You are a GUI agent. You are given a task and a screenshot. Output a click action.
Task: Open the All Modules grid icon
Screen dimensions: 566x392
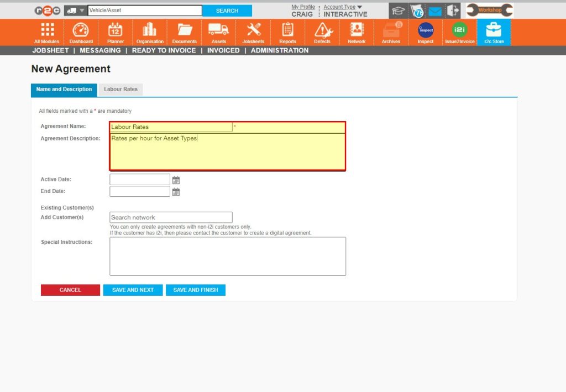click(x=47, y=33)
